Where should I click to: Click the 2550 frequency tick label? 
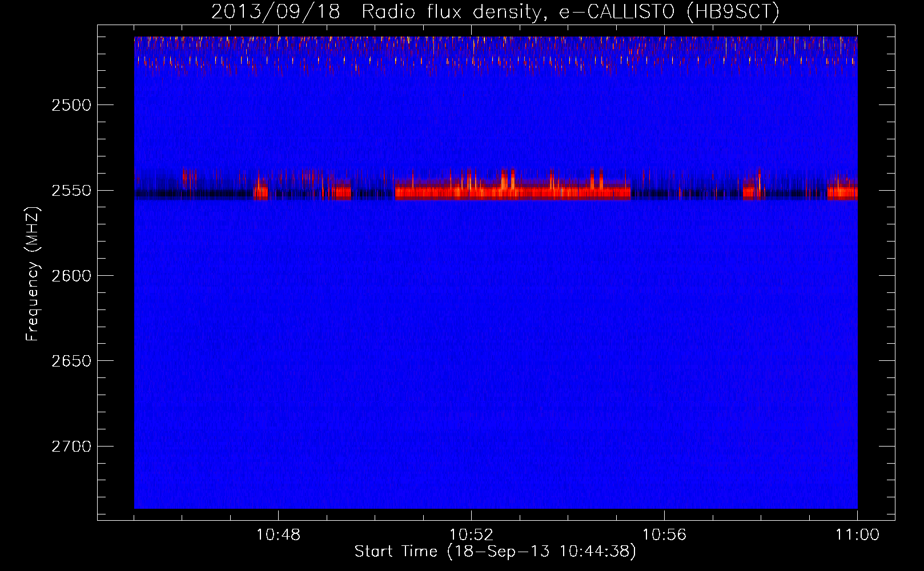71,191
